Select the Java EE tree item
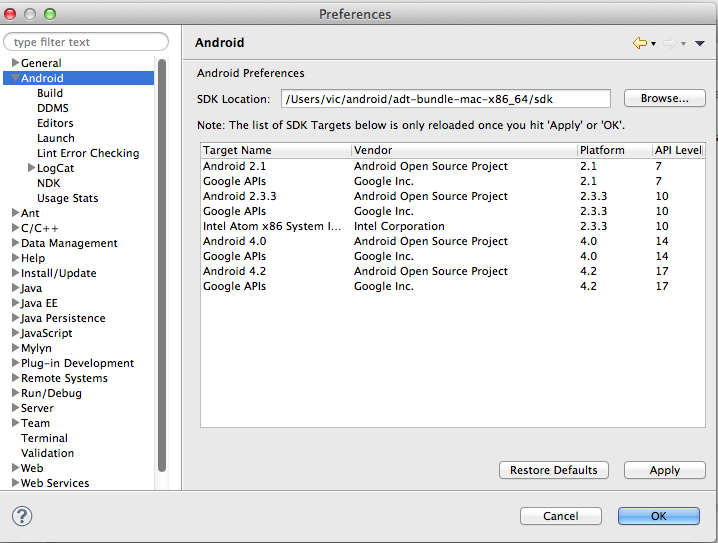This screenshot has height=543, width=718. point(39,303)
